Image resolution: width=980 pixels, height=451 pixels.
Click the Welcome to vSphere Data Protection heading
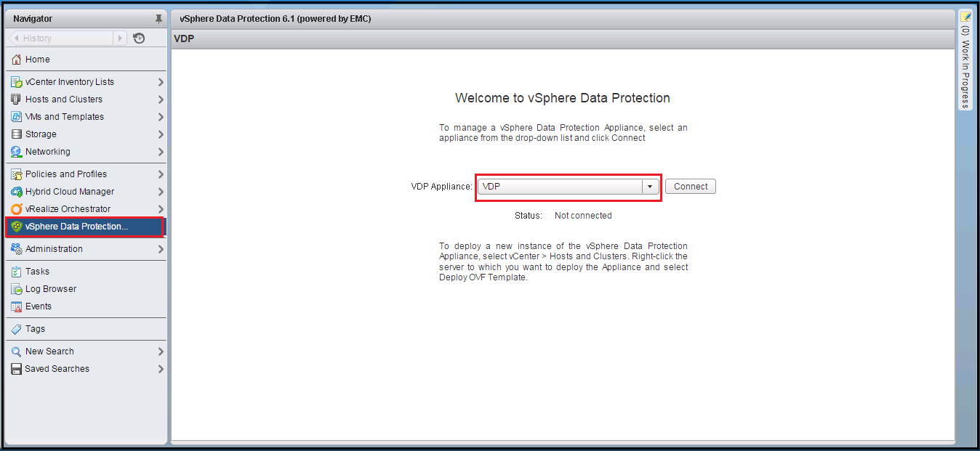point(563,98)
